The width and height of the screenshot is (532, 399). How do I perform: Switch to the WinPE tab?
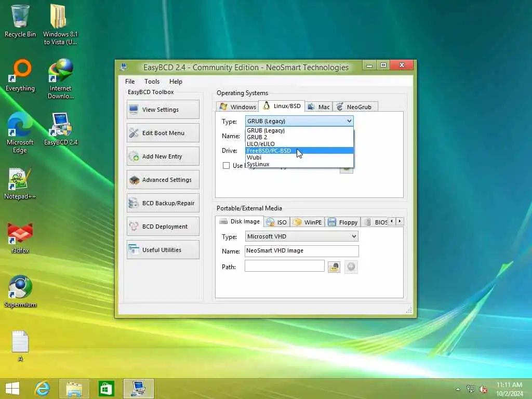308,222
